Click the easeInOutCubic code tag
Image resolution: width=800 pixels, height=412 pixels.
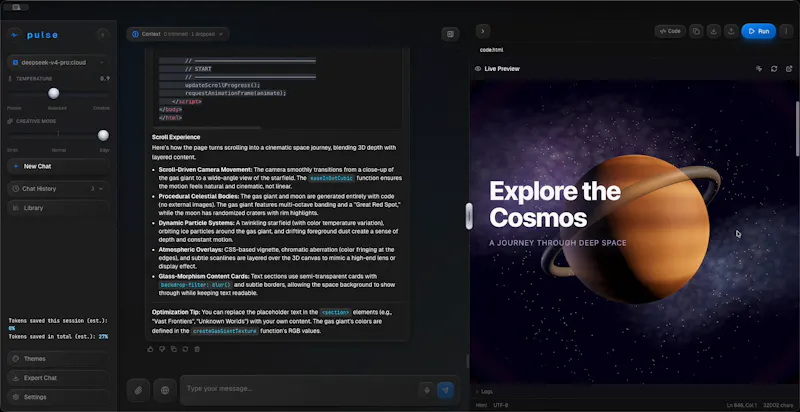coord(331,178)
